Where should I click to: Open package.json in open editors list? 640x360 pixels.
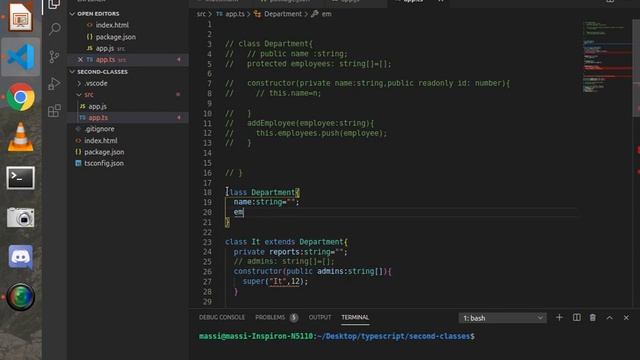[x=116, y=37]
